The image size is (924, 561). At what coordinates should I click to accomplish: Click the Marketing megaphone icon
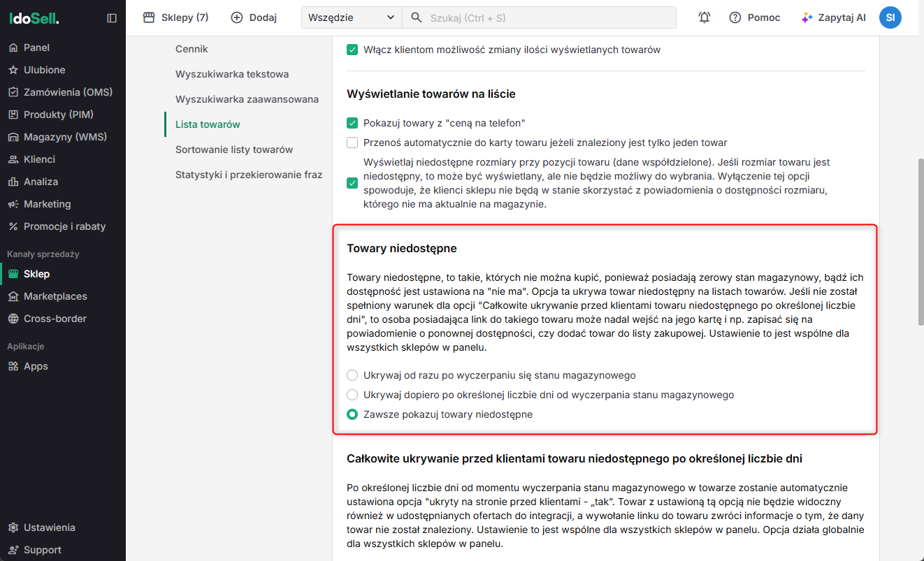(13, 204)
